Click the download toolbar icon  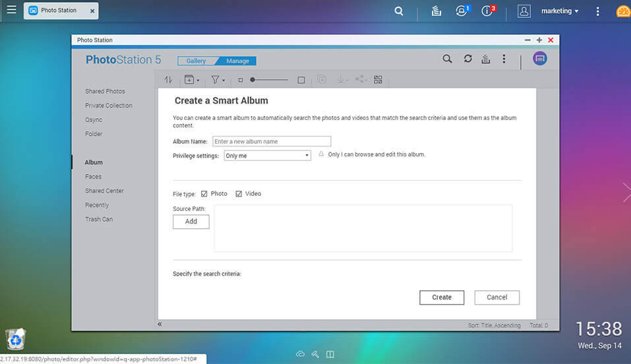pos(342,80)
